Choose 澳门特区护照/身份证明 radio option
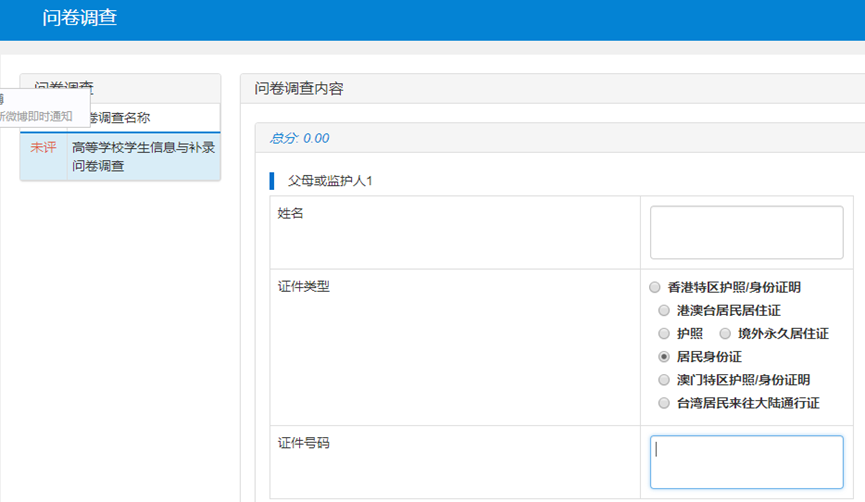865x502 pixels. pyautogui.click(x=664, y=380)
